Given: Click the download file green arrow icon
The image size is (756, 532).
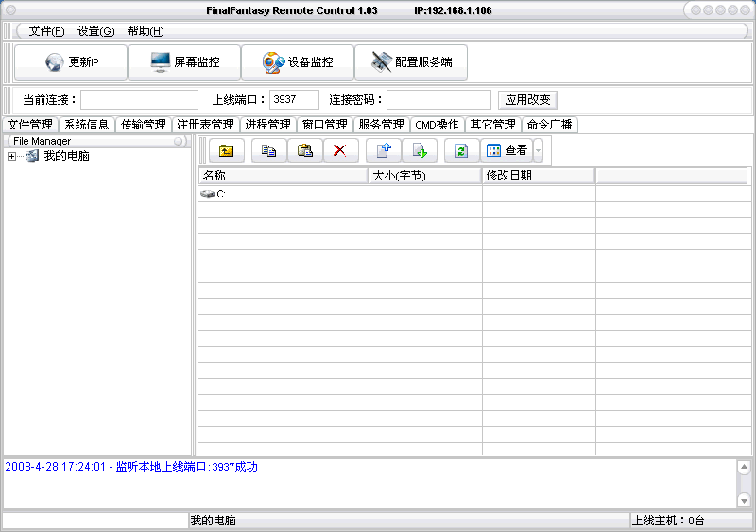Looking at the screenshot, I should [x=420, y=150].
